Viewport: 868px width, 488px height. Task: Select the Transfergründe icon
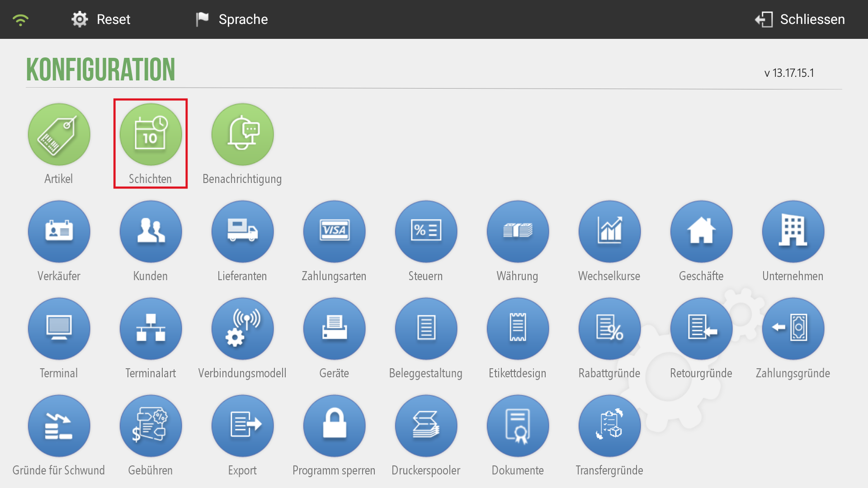click(609, 426)
